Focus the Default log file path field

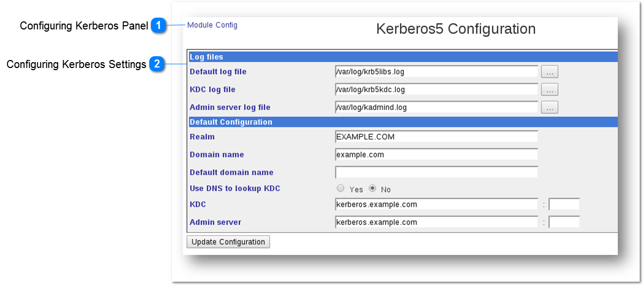(x=436, y=72)
